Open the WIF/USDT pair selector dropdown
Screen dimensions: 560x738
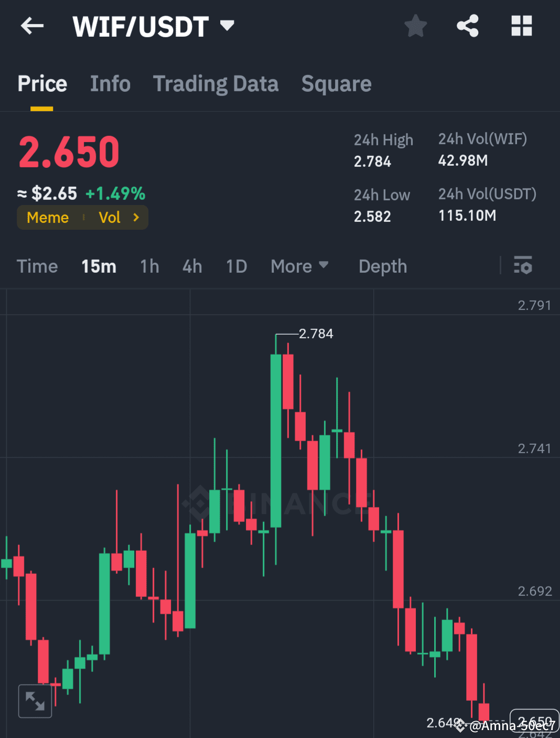tap(227, 25)
